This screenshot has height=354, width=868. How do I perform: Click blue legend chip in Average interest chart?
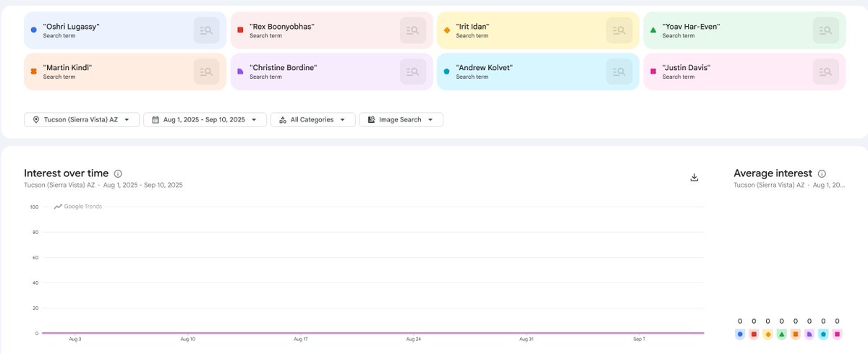coord(740,334)
